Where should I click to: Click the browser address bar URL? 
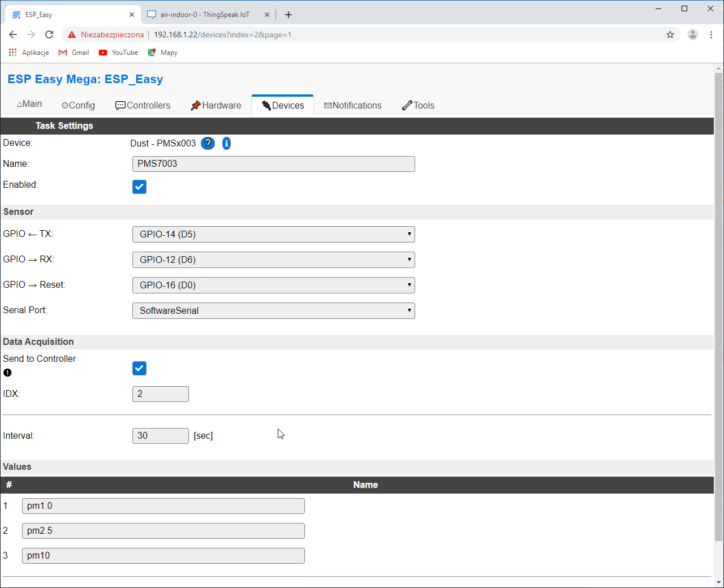pos(223,34)
